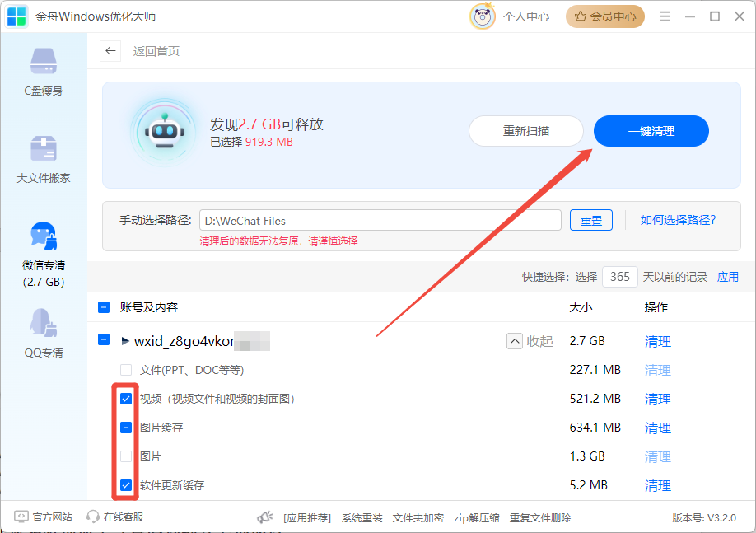This screenshot has height=533, width=756.
Task: Click the 一键清理 button
Action: point(651,131)
